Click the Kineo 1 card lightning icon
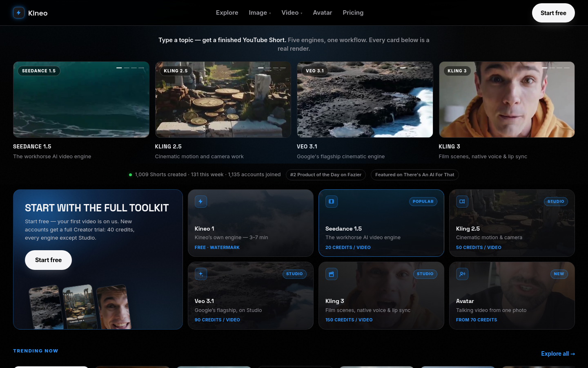This screenshot has height=368, width=588. (x=200, y=202)
